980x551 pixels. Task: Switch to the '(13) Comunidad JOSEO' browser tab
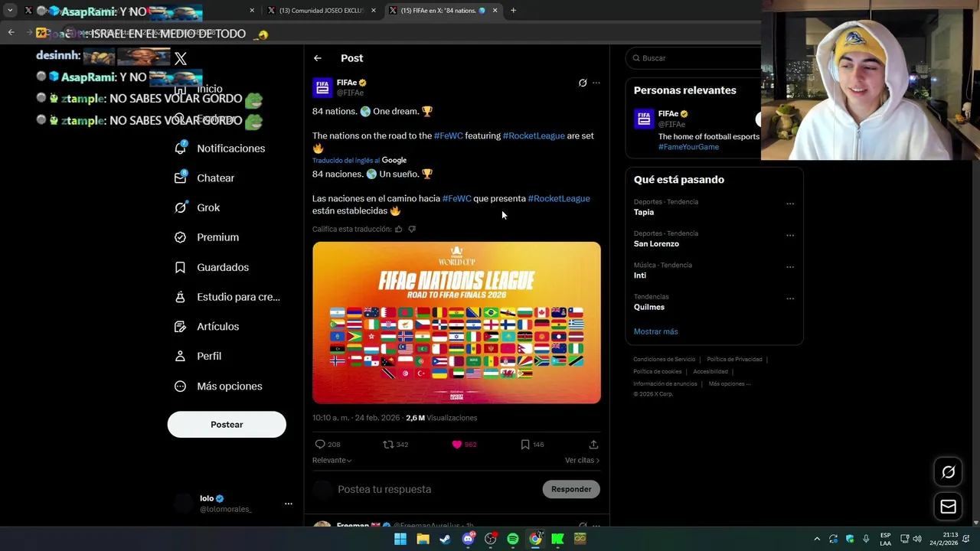322,11
